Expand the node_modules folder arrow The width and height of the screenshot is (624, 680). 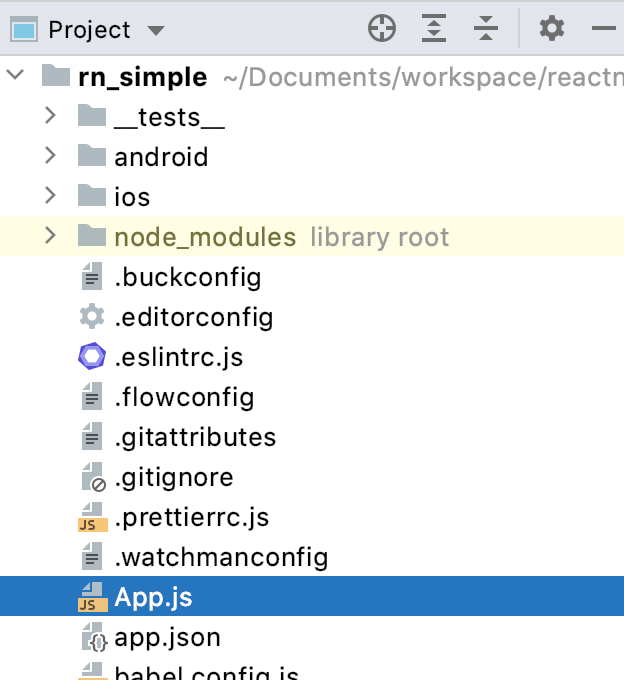pyautogui.click(x=50, y=236)
